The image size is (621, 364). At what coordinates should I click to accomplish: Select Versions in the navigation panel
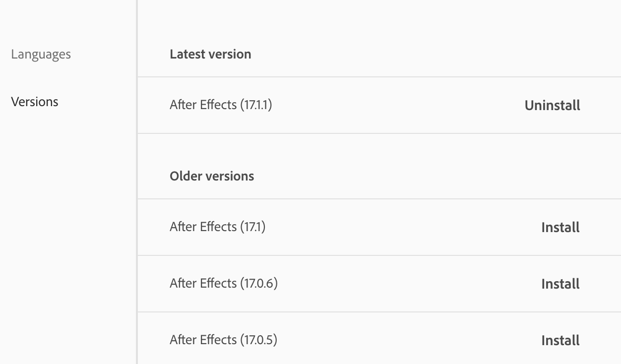pos(34,102)
